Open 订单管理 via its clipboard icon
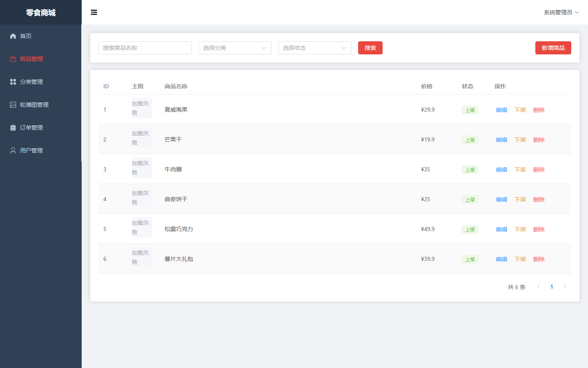This screenshot has height=368, width=588. pos(13,128)
